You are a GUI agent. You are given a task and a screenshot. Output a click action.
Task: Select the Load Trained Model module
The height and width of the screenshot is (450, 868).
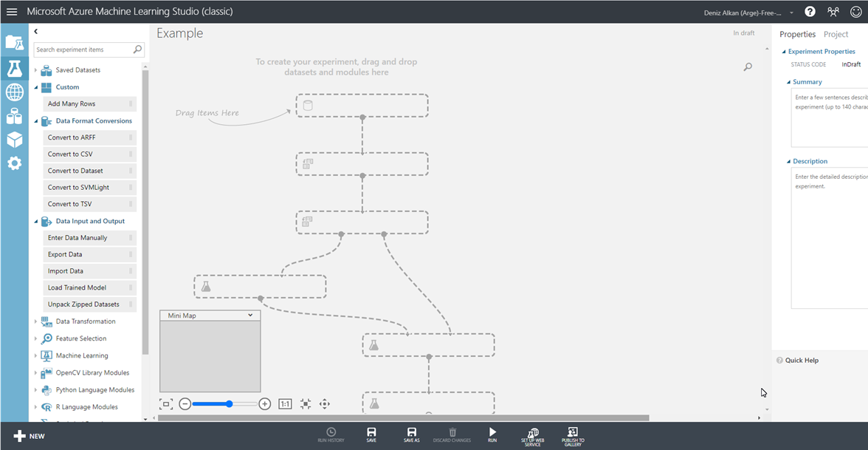[90, 287]
